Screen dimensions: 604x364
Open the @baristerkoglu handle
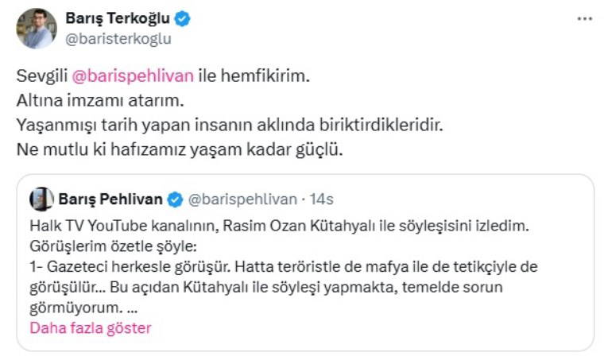pos(118,38)
